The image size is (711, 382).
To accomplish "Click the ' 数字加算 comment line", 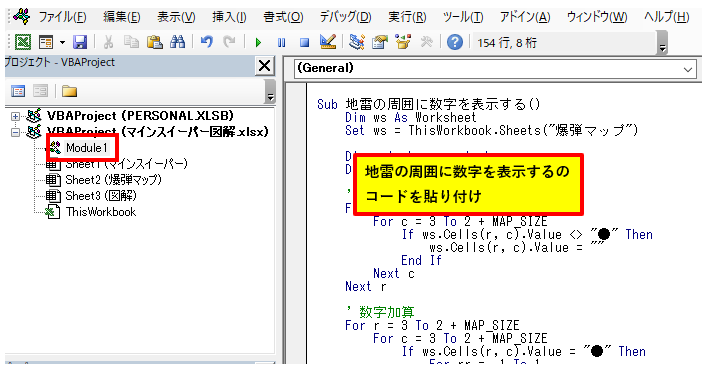I will [x=380, y=312].
